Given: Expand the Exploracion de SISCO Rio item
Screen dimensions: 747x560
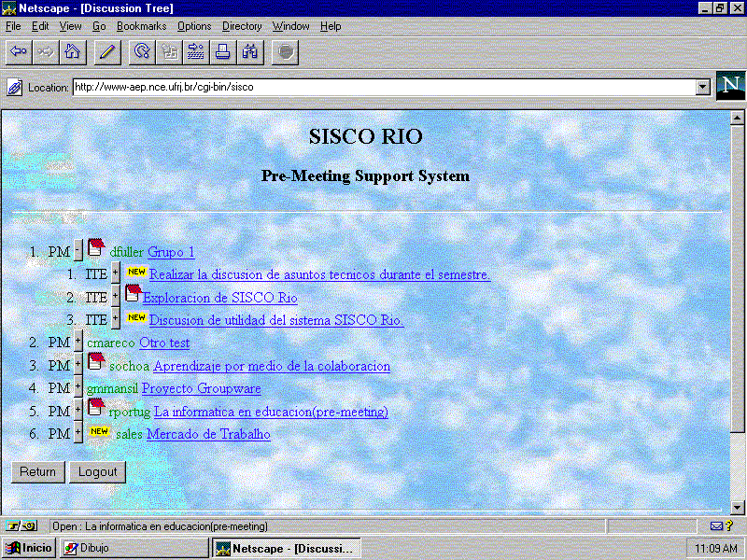Looking at the screenshot, I should [115, 296].
